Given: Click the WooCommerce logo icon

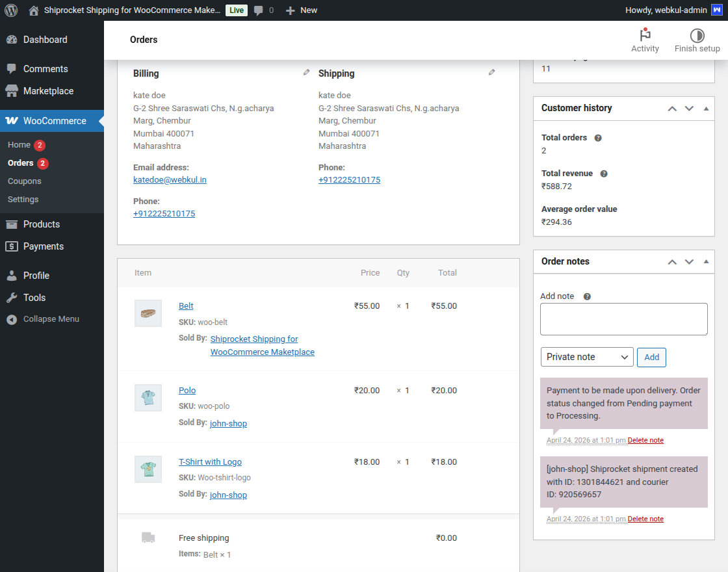Looking at the screenshot, I should pyautogui.click(x=12, y=121).
